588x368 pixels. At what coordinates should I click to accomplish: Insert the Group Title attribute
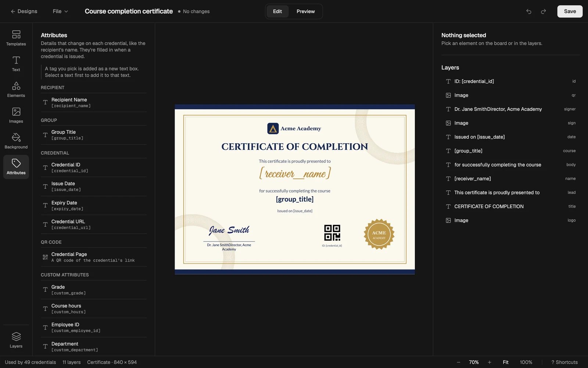coord(94,135)
